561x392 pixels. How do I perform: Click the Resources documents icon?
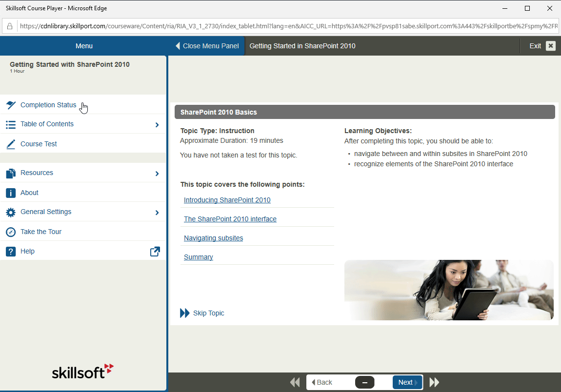(x=11, y=173)
